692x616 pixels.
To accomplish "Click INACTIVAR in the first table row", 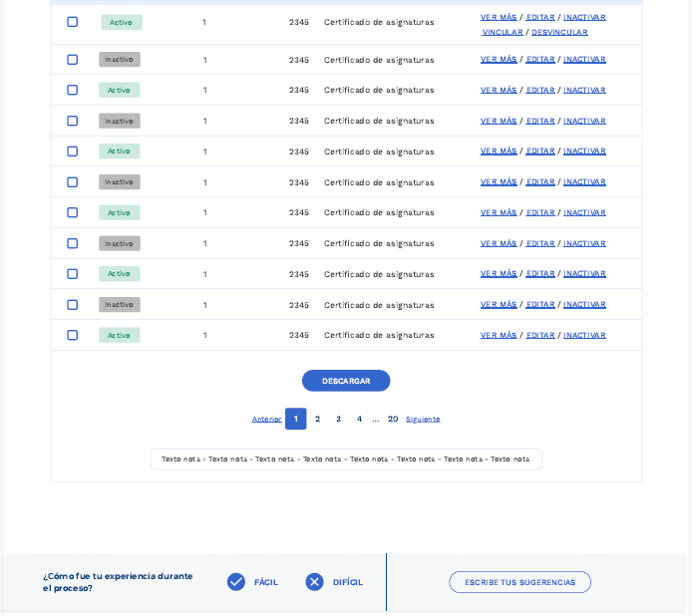I will point(584,17).
